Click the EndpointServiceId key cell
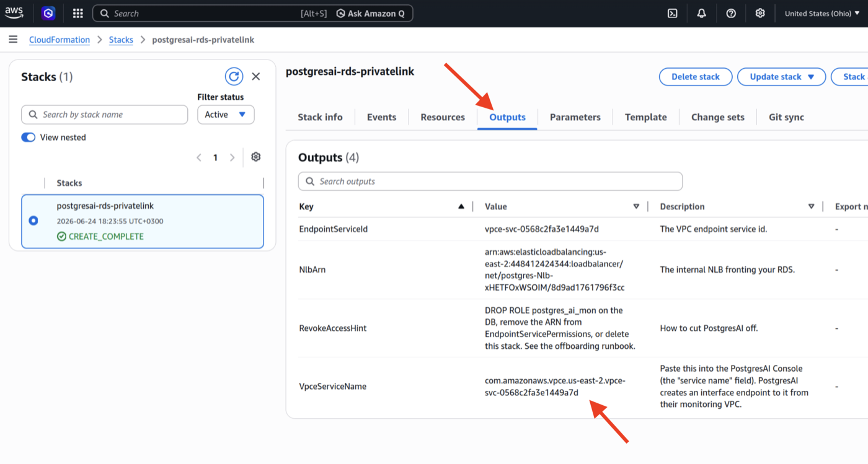Screen dimensions: 868x464 334,229
